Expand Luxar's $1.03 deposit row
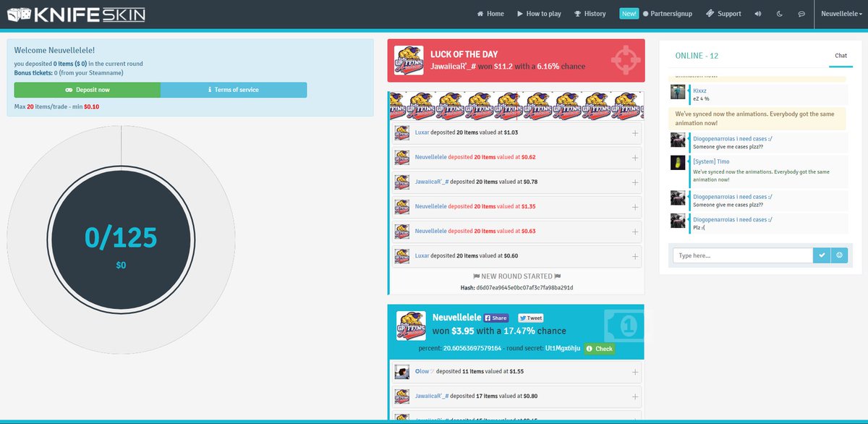Viewport: 868px width, 424px height. [634, 133]
